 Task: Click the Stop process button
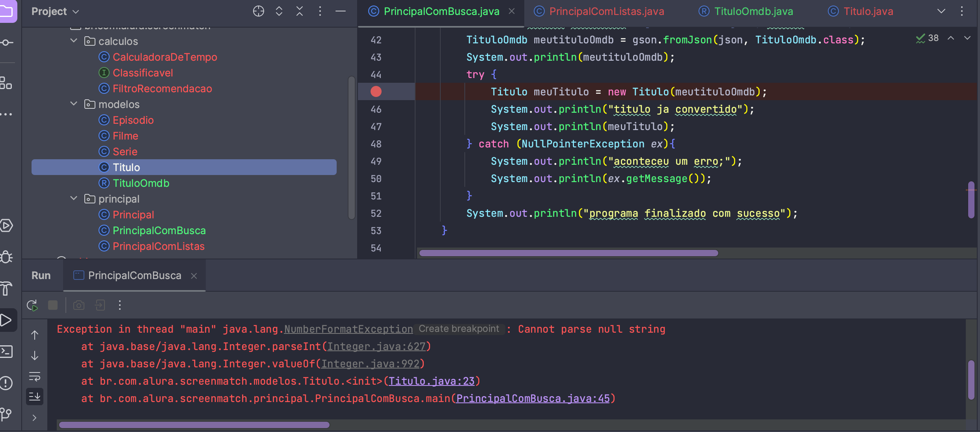point(53,305)
